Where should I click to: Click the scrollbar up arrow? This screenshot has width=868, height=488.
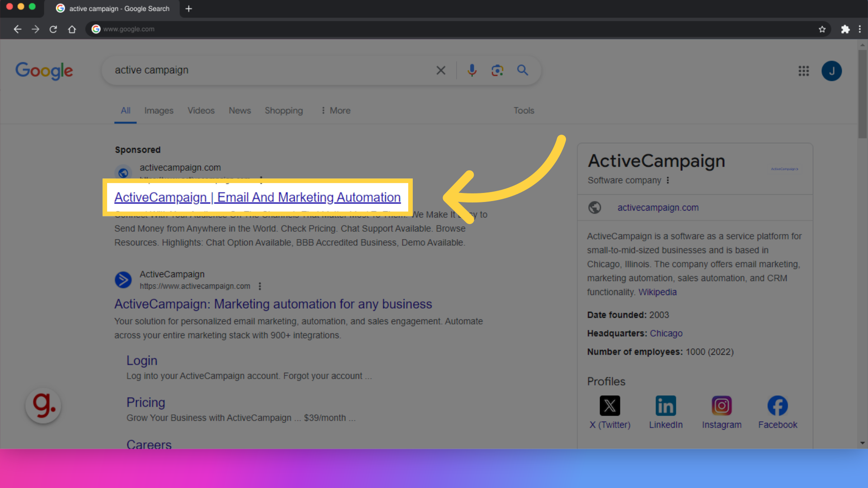point(863,45)
